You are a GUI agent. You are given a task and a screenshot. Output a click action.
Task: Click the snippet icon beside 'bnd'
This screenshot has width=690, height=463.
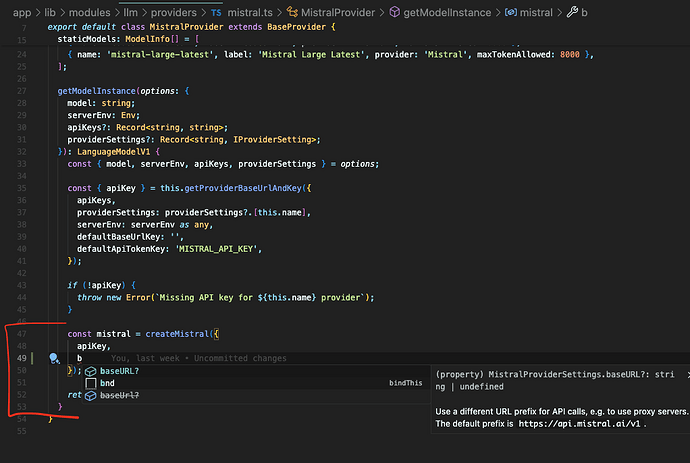91,383
